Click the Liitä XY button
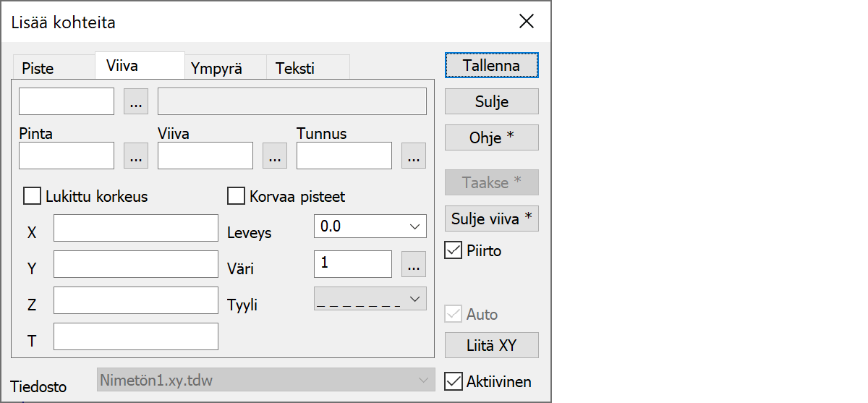Viewport: 868px width, 403px height. [491, 345]
